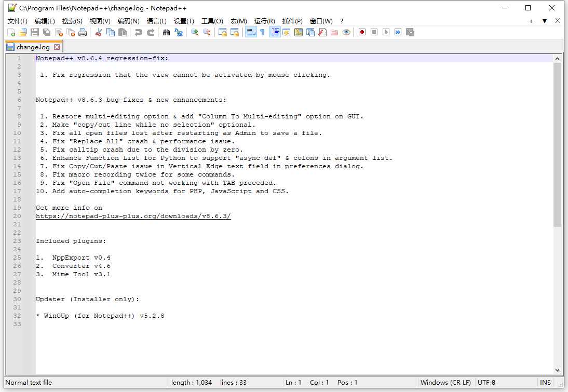
Task: Click the Undo arrow icon
Action: [138, 32]
